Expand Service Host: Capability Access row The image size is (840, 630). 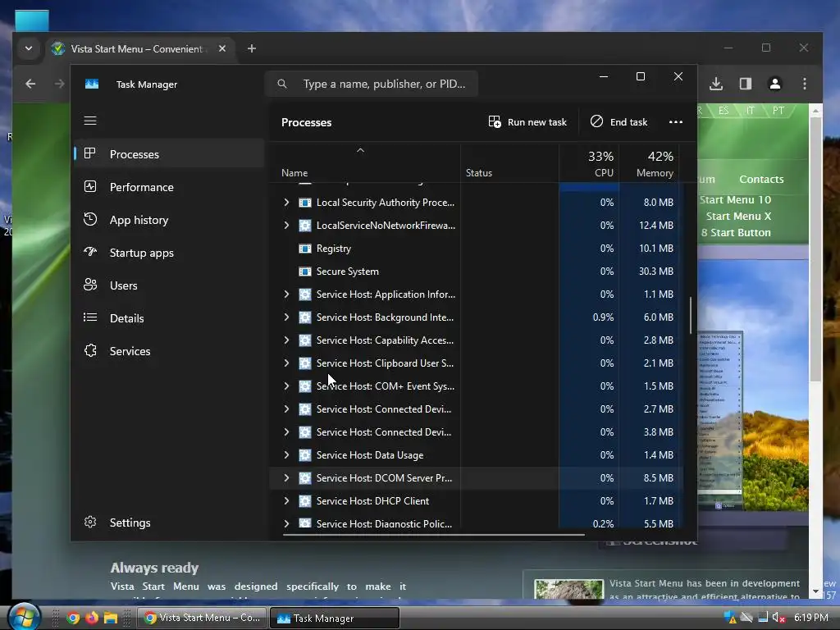pos(286,340)
